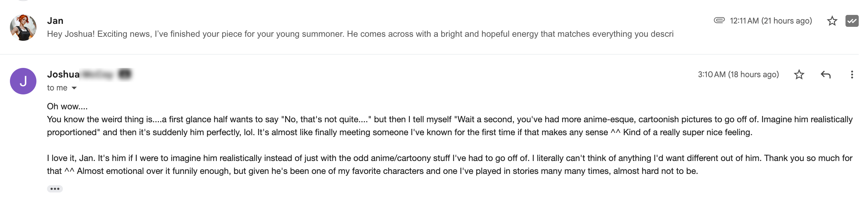Click Jan's profile picture
Screen dimensions: 868x212
23,27
